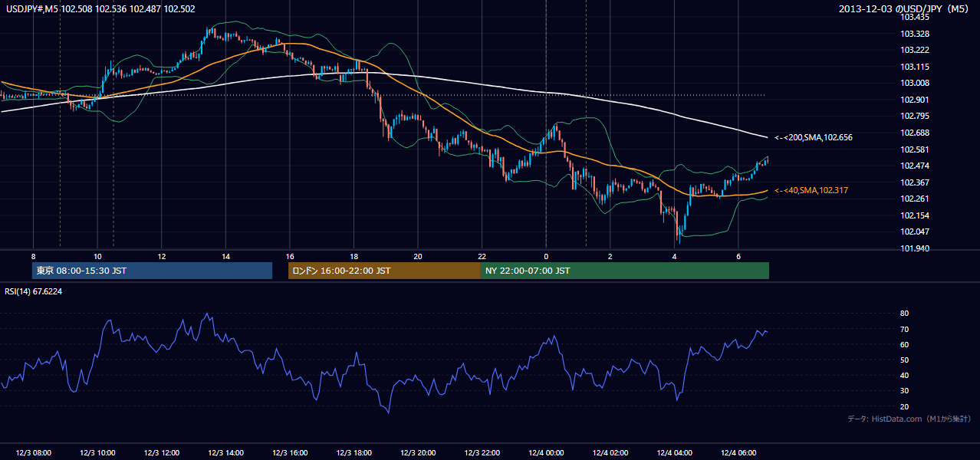Click RSI axis level 70
980x460 pixels.
click(x=904, y=329)
